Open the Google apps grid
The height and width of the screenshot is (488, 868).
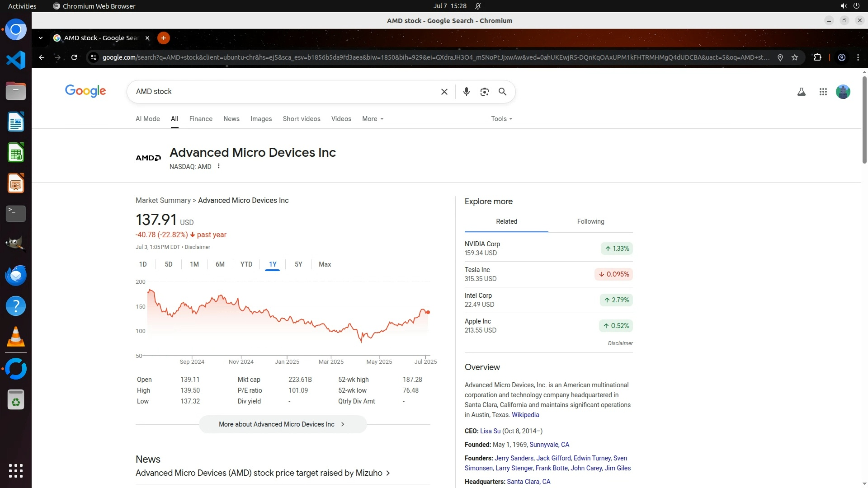tap(823, 92)
